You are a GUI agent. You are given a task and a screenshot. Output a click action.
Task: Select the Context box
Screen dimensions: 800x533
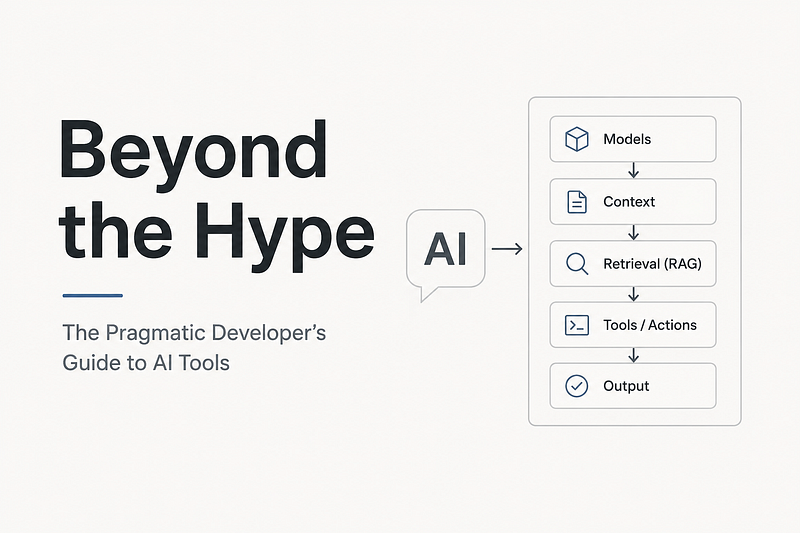633,202
